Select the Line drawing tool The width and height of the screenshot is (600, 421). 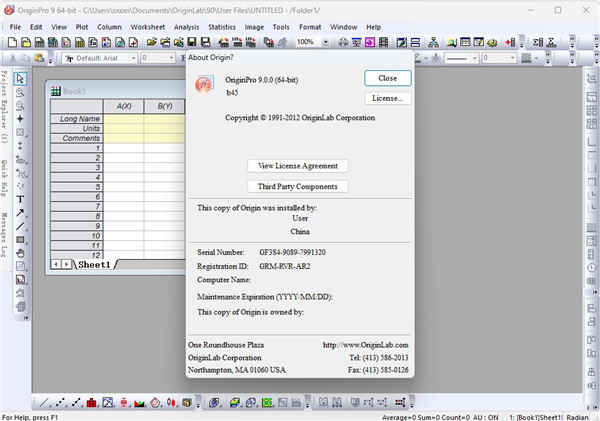pyautogui.click(x=21, y=227)
